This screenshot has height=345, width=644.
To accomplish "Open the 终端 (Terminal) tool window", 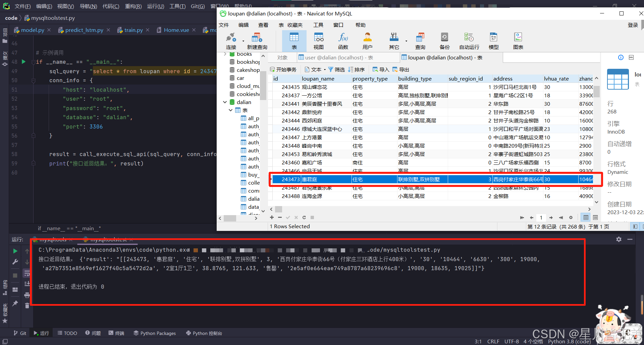I will coord(116,333).
